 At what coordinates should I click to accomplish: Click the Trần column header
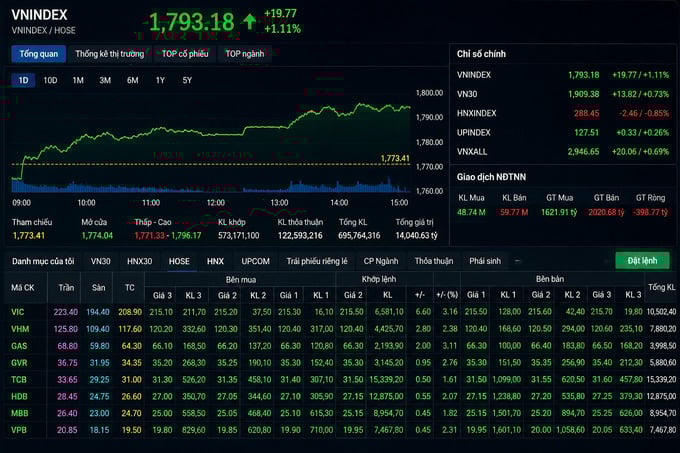pos(66,287)
